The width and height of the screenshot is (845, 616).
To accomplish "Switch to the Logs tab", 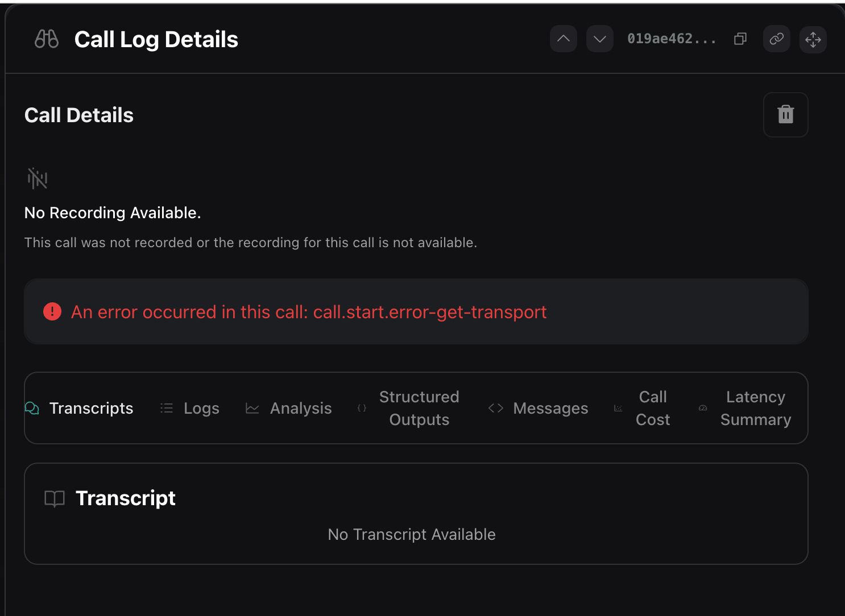I will [x=190, y=408].
